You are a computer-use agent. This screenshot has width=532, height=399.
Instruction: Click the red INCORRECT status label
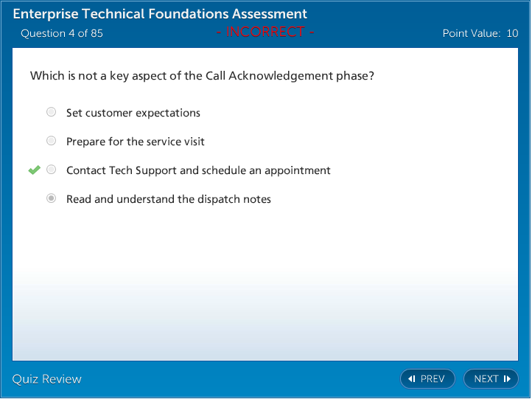(265, 32)
